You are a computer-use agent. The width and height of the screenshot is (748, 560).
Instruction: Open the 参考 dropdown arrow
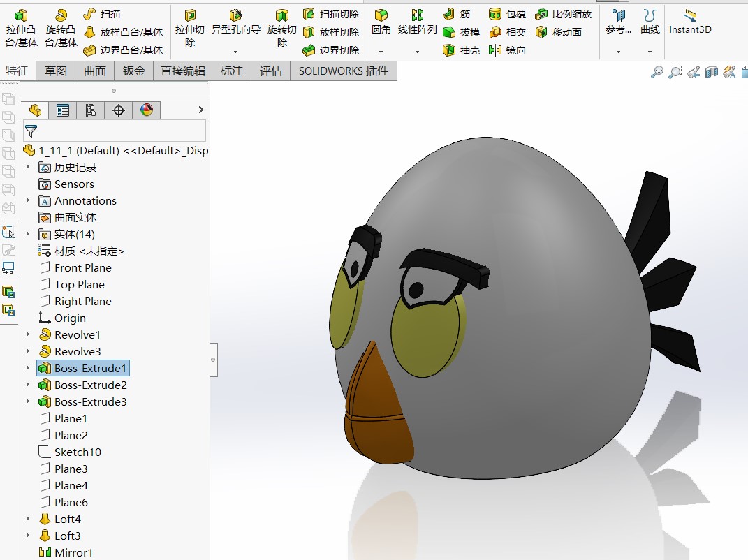tap(618, 52)
